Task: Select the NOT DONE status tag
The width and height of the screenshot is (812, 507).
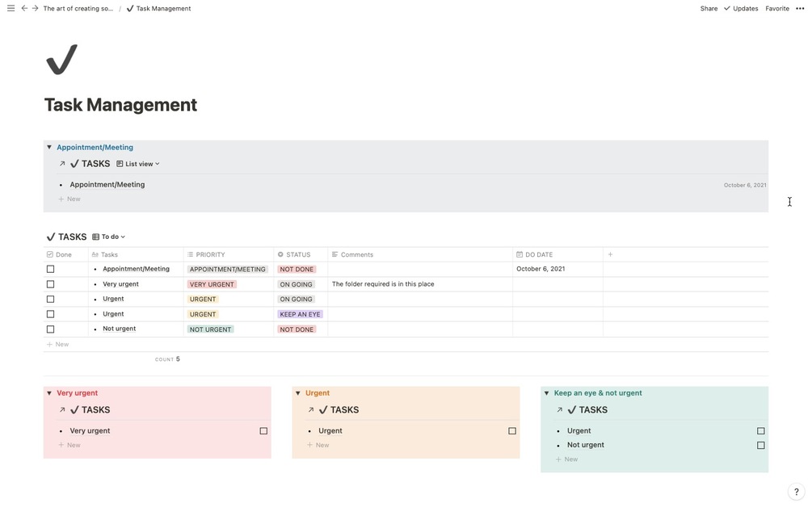Action: pos(295,268)
